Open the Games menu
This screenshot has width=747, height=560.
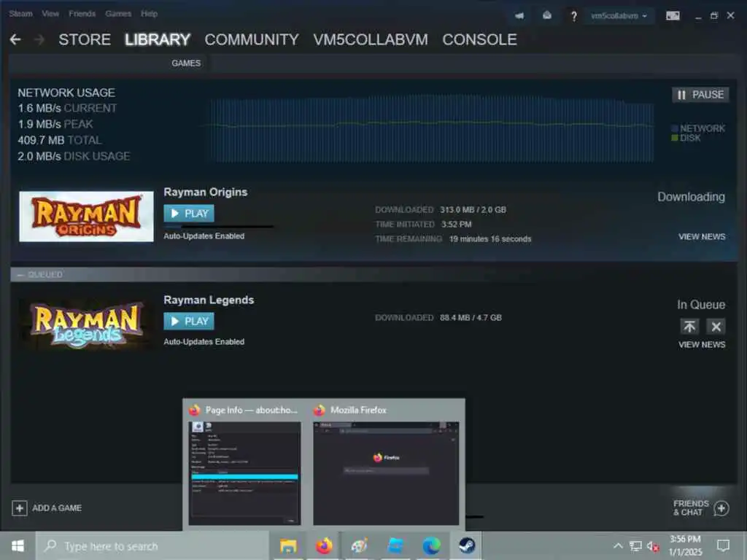tap(118, 14)
